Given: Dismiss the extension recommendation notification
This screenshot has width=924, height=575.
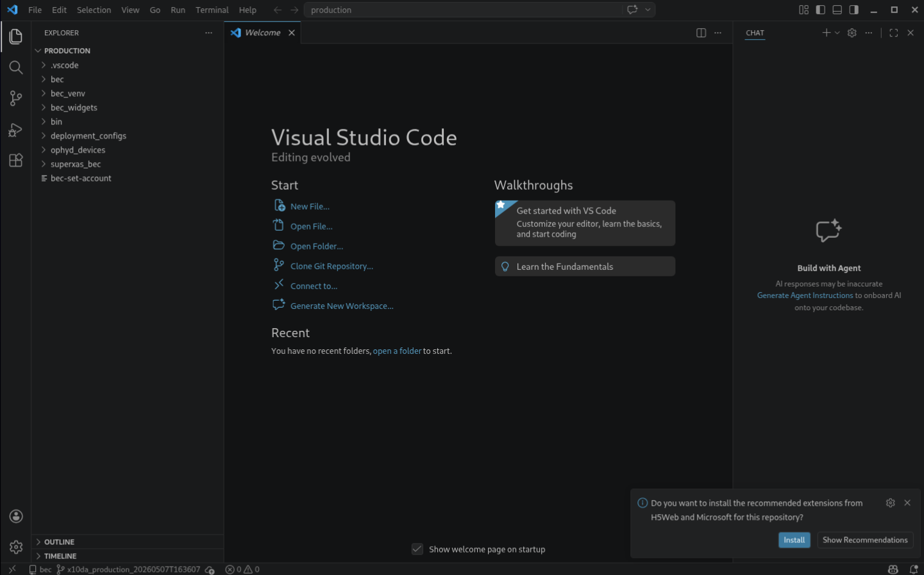Looking at the screenshot, I should [907, 503].
